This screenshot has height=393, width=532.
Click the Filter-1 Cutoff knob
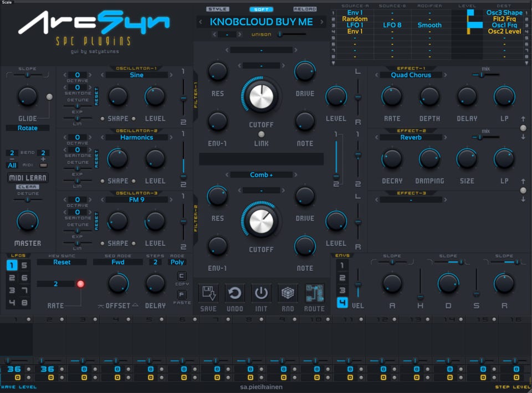(x=261, y=96)
